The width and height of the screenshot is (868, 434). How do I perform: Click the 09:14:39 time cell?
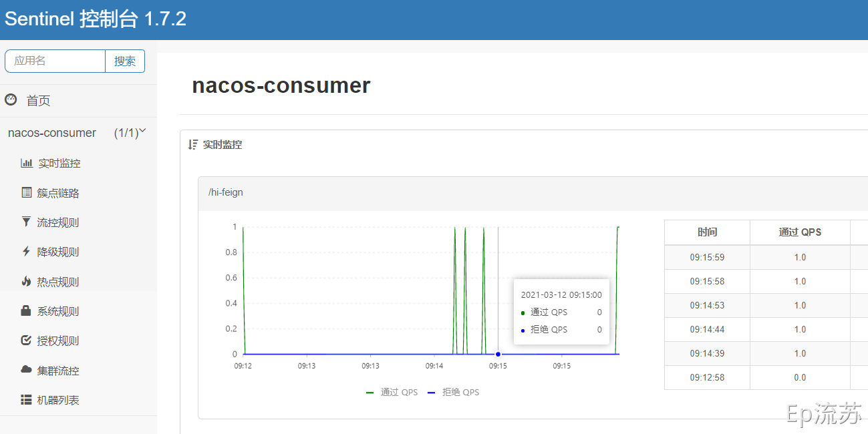[x=707, y=353]
